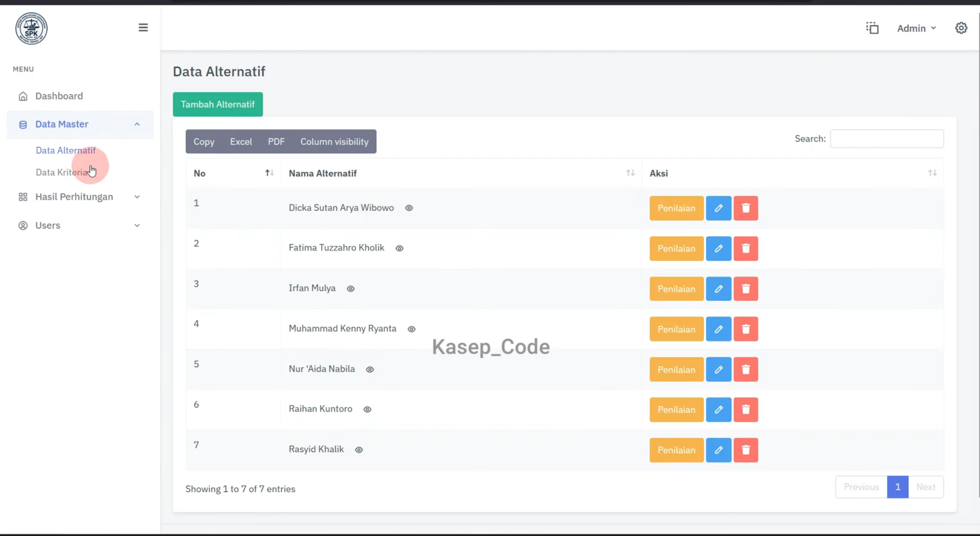
Task: Edit Dicka Sutan Arya Wibowo with pencil icon
Action: click(719, 208)
